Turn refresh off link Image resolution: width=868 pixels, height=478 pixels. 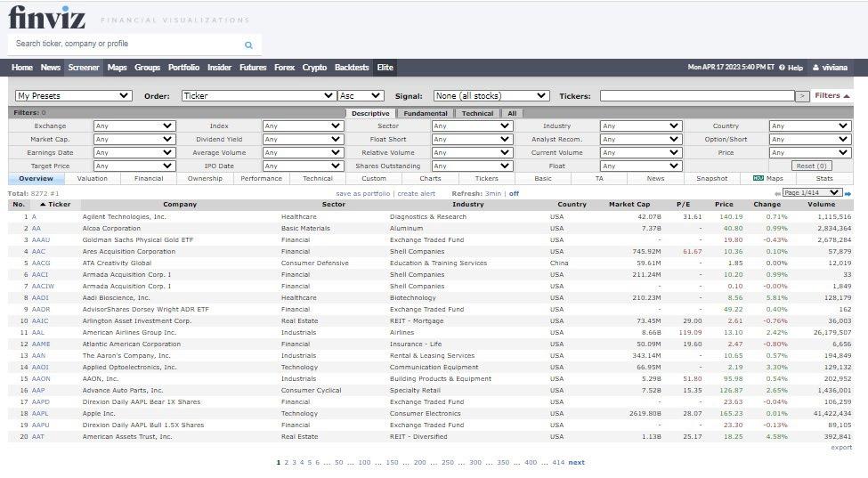tap(515, 194)
